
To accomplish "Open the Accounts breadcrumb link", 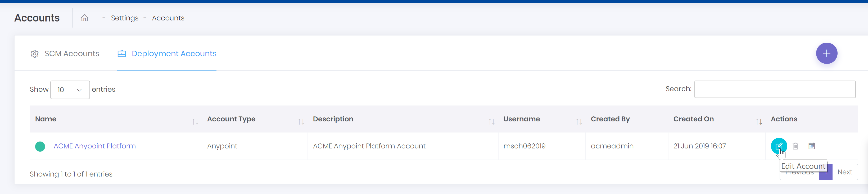I will pyautogui.click(x=168, y=18).
